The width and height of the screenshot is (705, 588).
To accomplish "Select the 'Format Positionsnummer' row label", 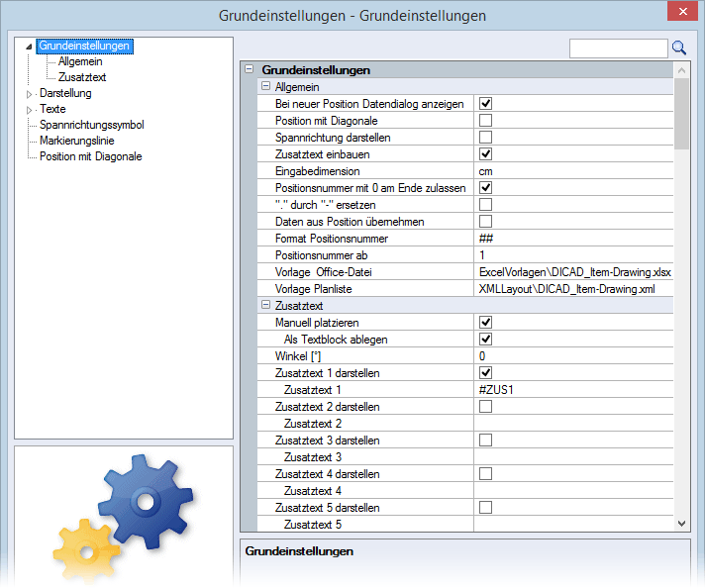I will pos(332,239).
